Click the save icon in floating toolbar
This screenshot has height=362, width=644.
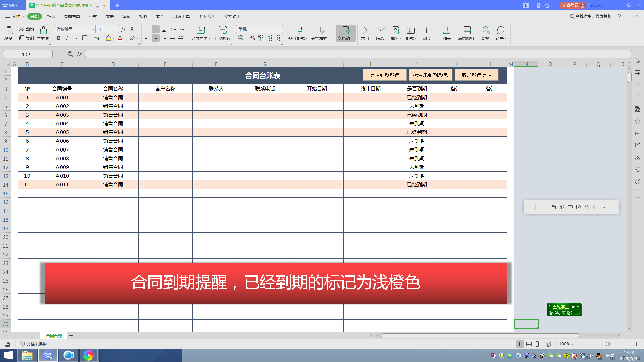click(553, 207)
